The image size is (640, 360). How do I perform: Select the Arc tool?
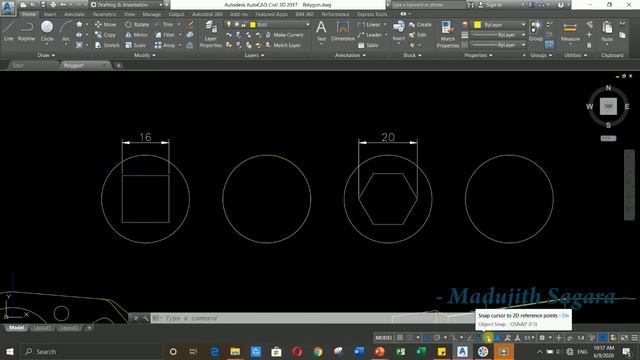[66, 32]
